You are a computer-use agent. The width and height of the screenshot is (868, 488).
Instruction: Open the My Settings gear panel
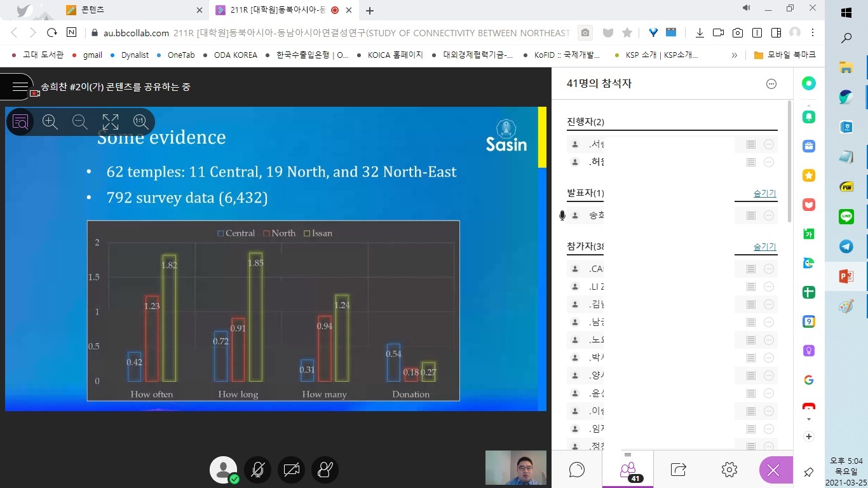coord(729,470)
